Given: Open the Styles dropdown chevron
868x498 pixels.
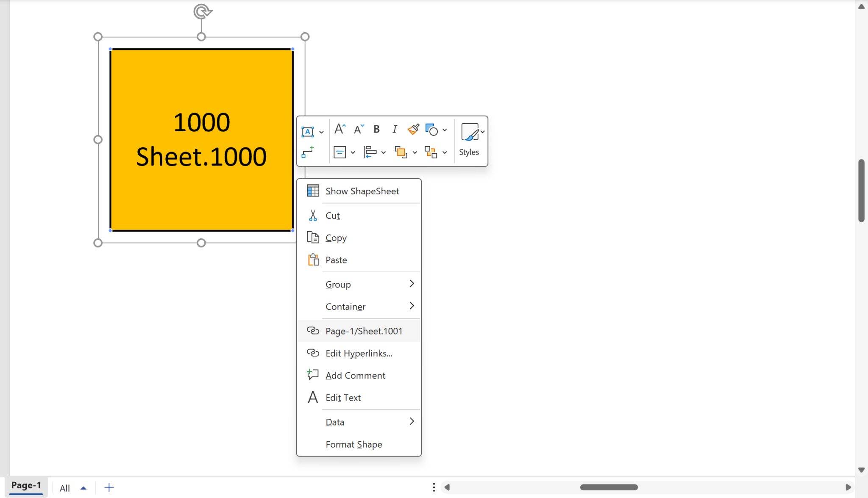Looking at the screenshot, I should [483, 131].
